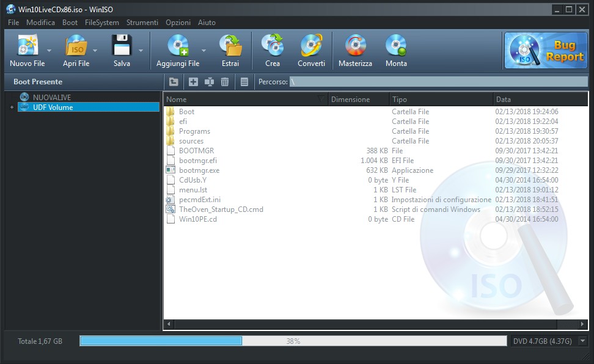The image size is (594, 364).
Task: Open the Strumenti menu
Action: [x=142, y=23]
